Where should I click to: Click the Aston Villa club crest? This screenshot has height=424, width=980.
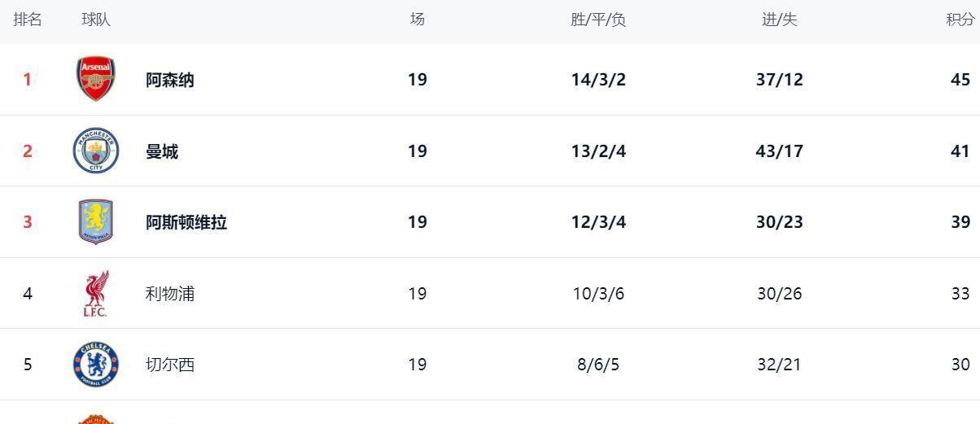point(96,221)
